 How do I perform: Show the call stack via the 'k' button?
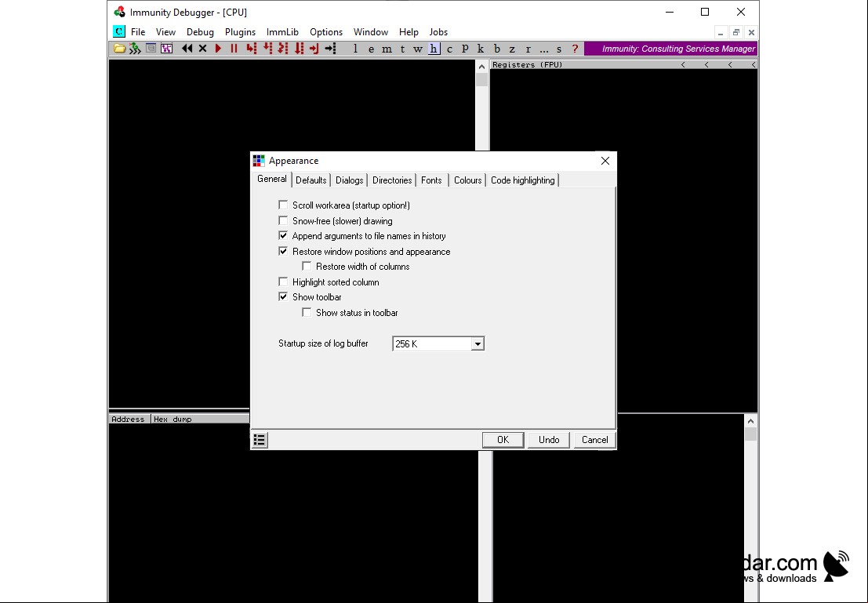point(481,49)
